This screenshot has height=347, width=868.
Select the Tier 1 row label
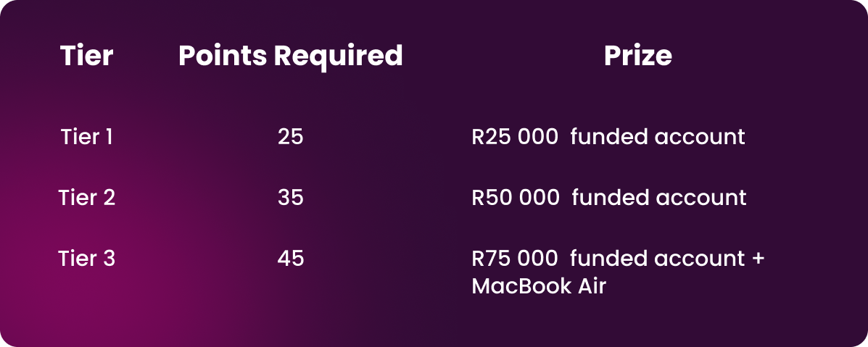coord(86,136)
